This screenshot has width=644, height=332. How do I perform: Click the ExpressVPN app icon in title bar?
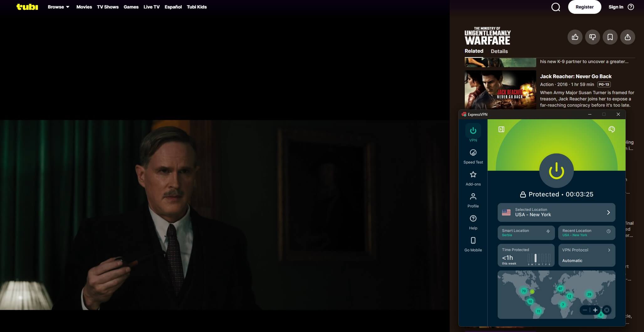pos(464,115)
